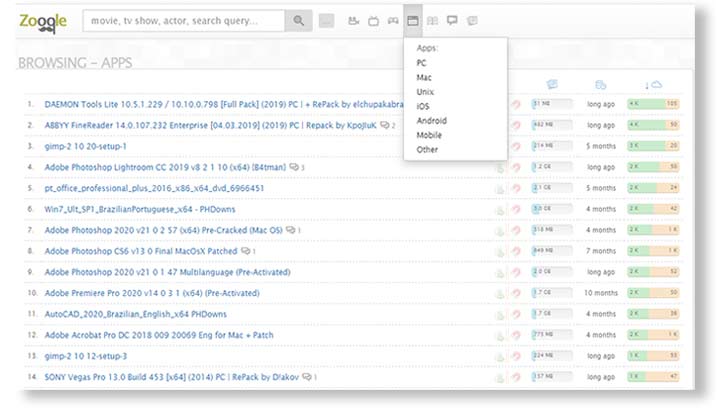
Task: Select PC in the Apps dropdown
Action: (422, 63)
